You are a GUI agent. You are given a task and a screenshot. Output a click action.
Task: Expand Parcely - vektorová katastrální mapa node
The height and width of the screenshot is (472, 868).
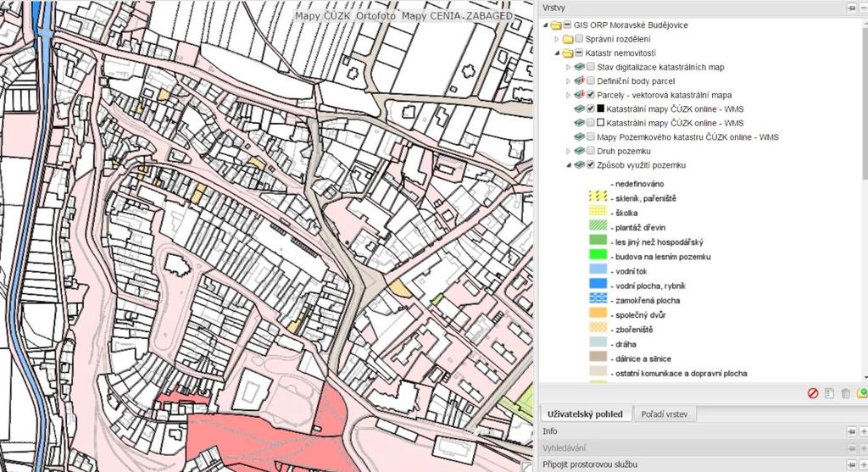point(568,95)
